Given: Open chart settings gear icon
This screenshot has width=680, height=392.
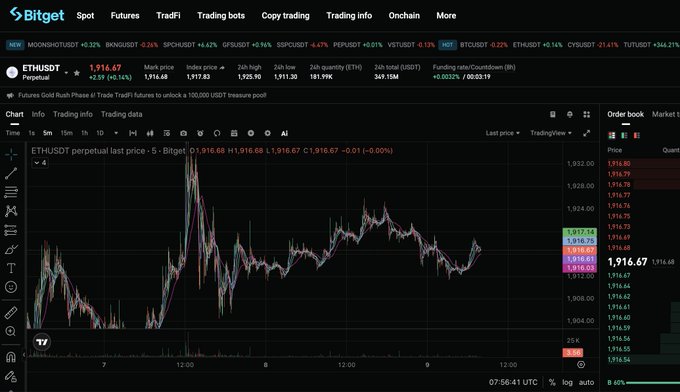Looking at the screenshot, I should [268, 133].
